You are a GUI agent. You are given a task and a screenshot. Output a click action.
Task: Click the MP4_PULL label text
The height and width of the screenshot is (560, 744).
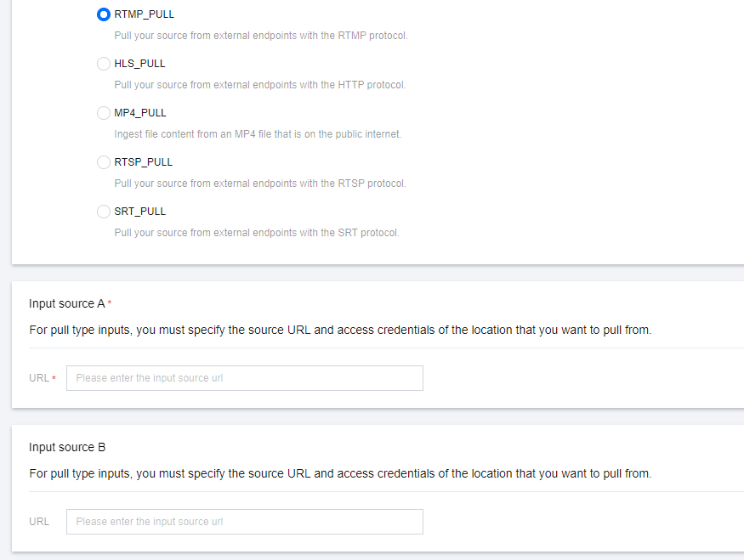pyautogui.click(x=140, y=113)
